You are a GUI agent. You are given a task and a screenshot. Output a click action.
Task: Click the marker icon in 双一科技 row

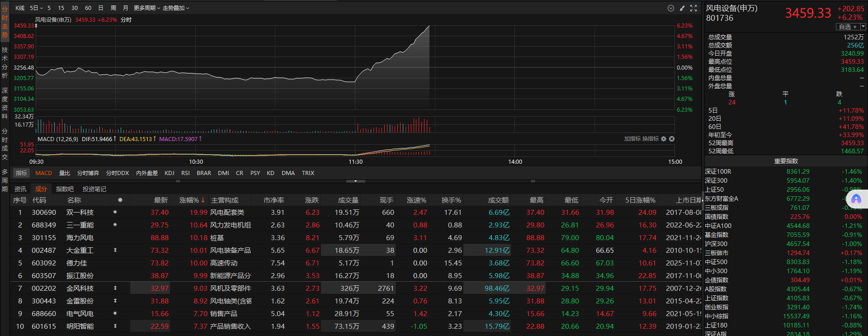[x=115, y=212]
